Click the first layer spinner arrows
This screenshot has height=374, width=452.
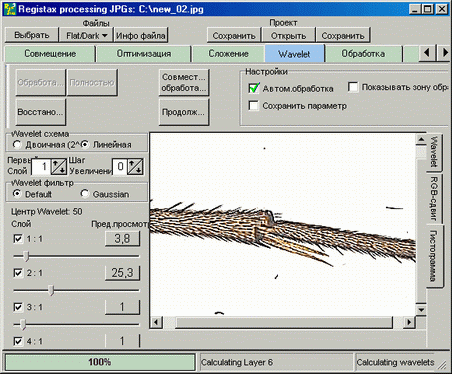point(59,166)
